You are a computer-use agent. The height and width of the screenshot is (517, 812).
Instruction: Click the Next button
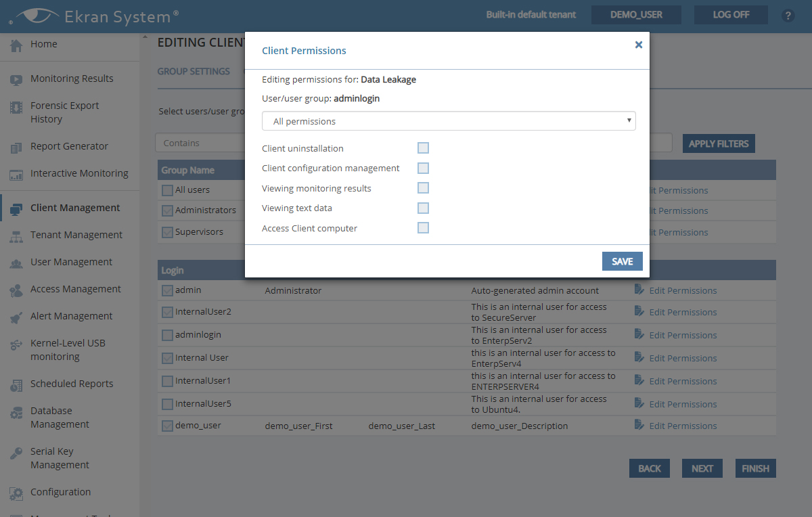(x=702, y=468)
